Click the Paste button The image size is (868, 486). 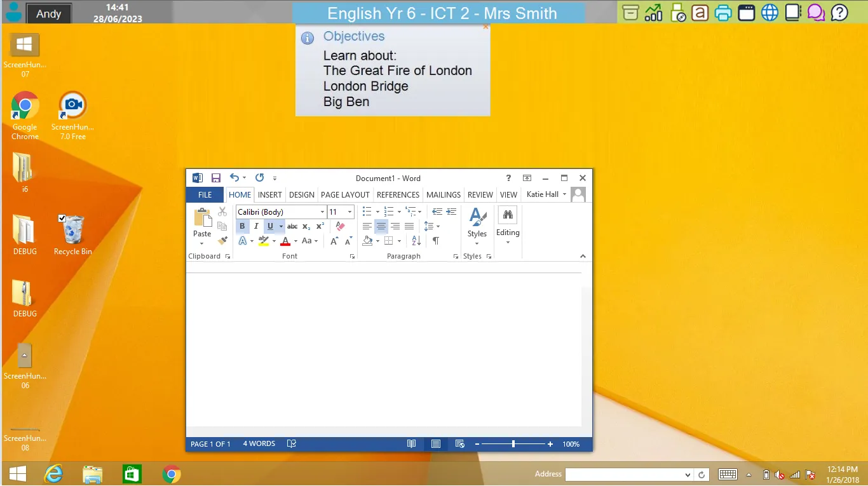[x=202, y=222]
